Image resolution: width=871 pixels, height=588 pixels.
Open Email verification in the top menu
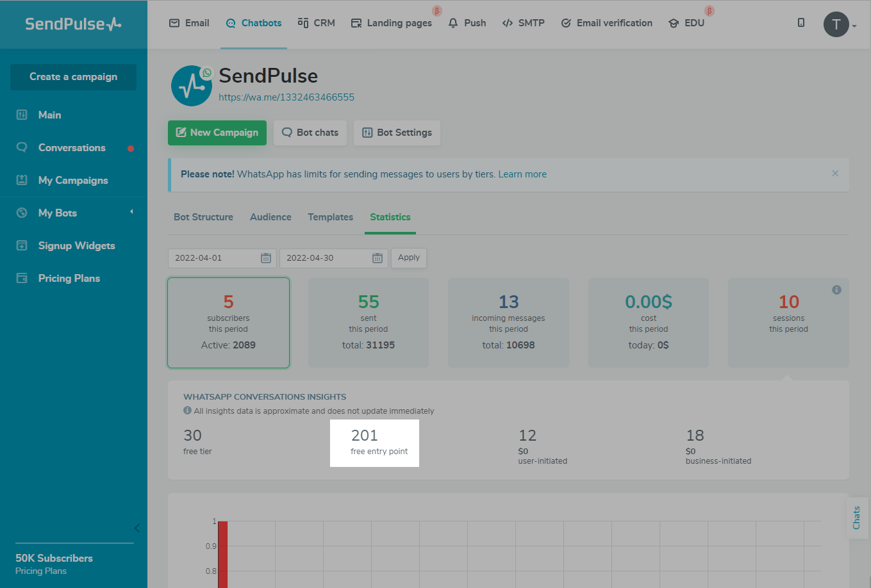(607, 23)
